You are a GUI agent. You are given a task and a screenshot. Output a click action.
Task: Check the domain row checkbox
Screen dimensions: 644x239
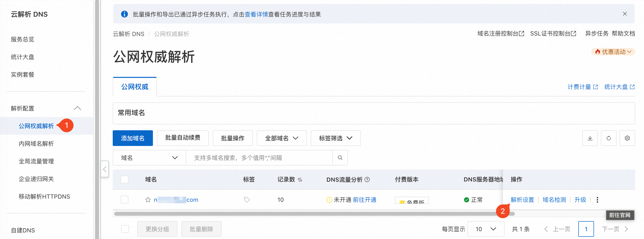coord(124,200)
